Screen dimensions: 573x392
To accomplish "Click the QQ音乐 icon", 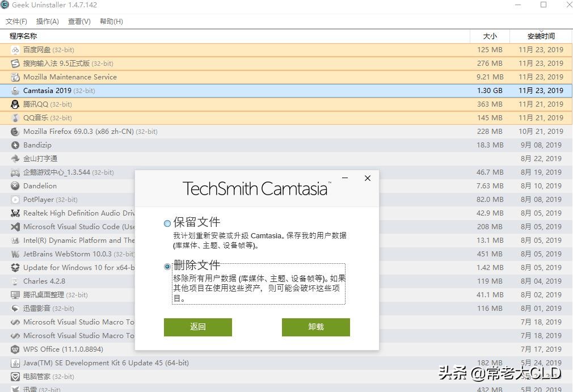I will pos(15,118).
